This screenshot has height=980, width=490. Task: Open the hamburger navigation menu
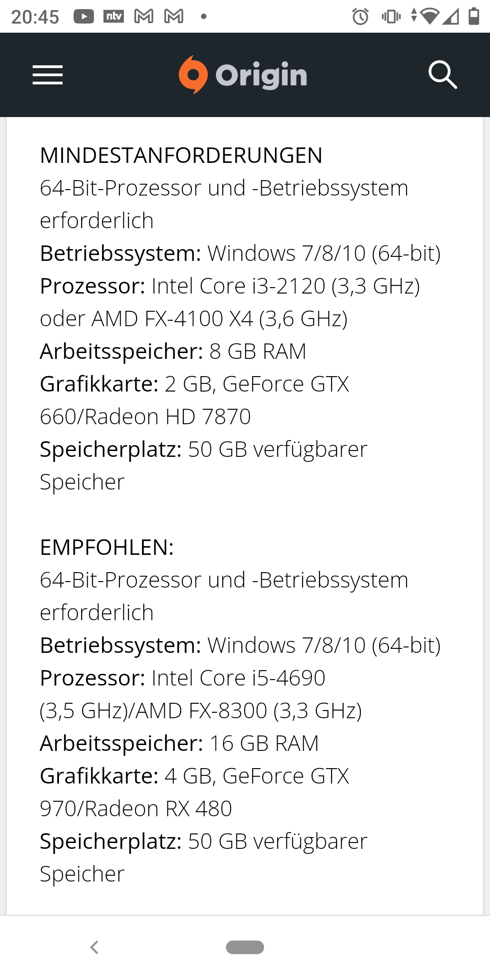pos(48,75)
